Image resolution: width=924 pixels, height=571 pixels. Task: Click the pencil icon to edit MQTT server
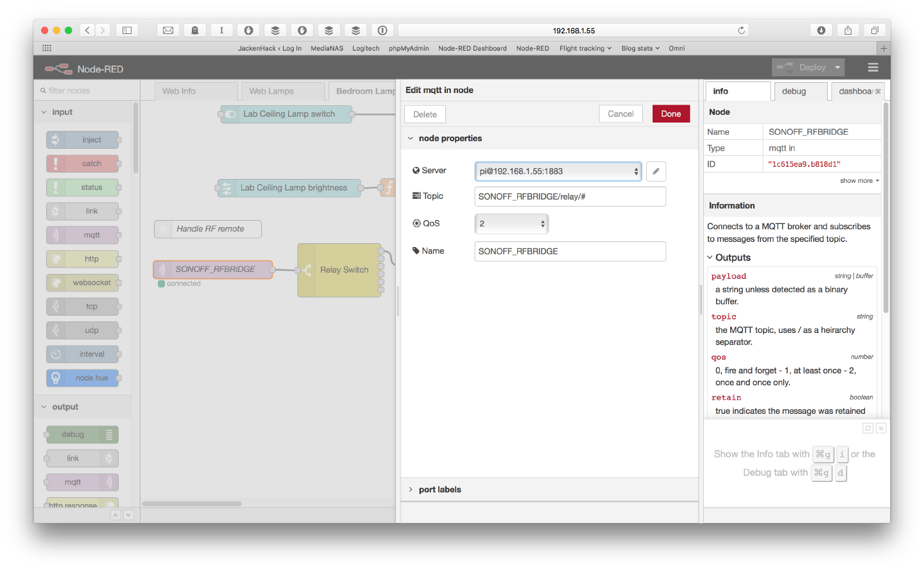[656, 171]
